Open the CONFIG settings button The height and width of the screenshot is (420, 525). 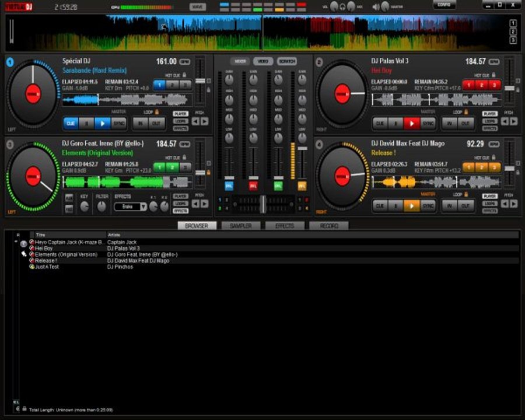pos(444,5)
